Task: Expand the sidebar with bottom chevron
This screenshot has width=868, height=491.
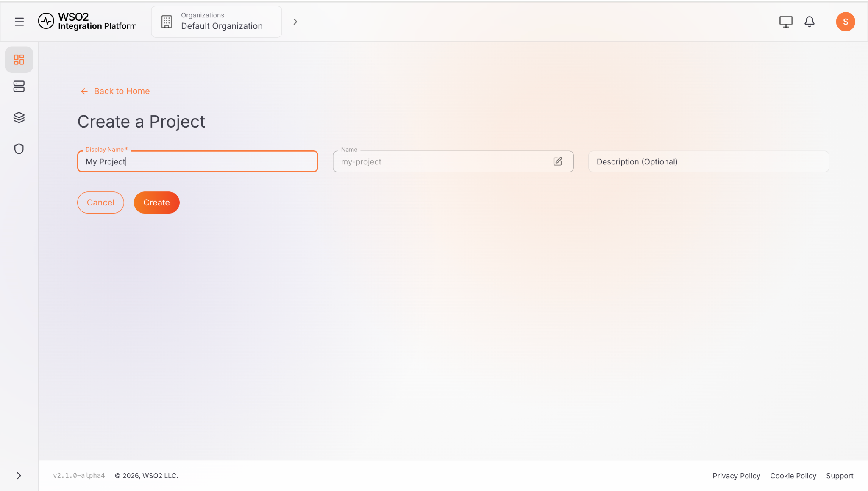Action: coord(19,476)
